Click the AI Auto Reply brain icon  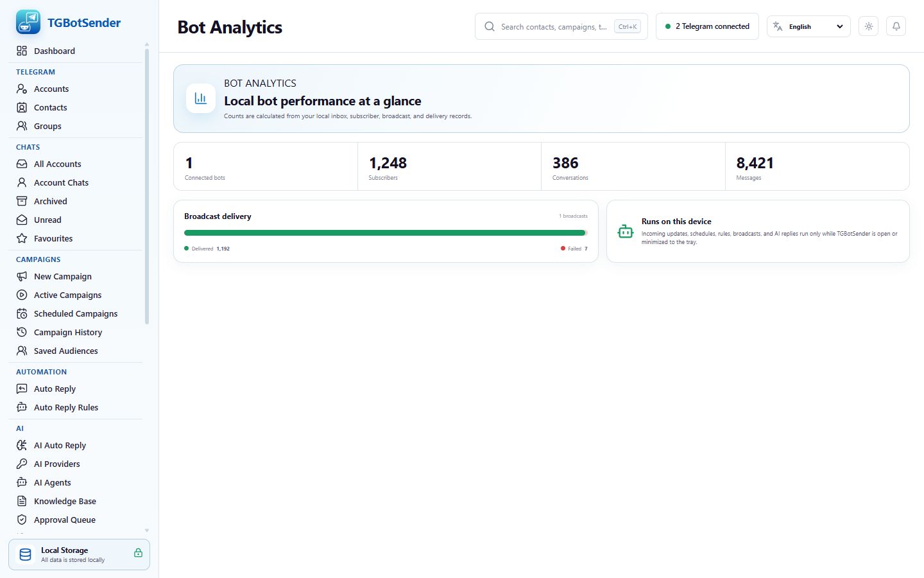pos(22,445)
